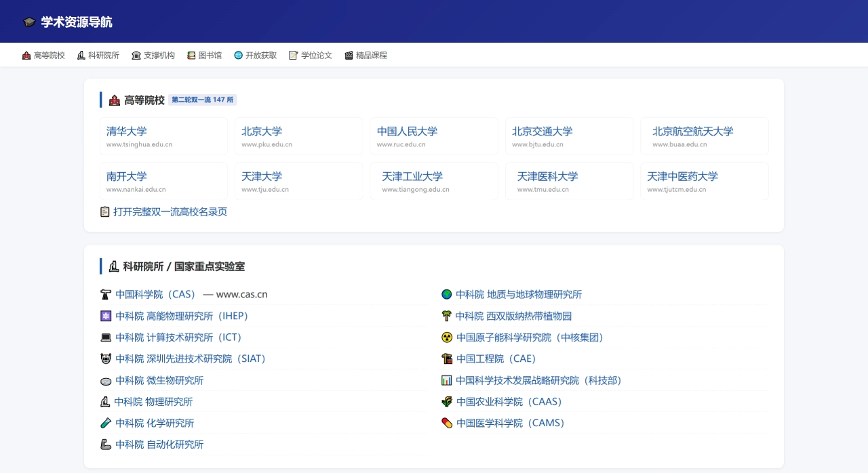Click the 高等院校 nav school icon
Viewport: 868px width, 473px height.
click(x=26, y=56)
